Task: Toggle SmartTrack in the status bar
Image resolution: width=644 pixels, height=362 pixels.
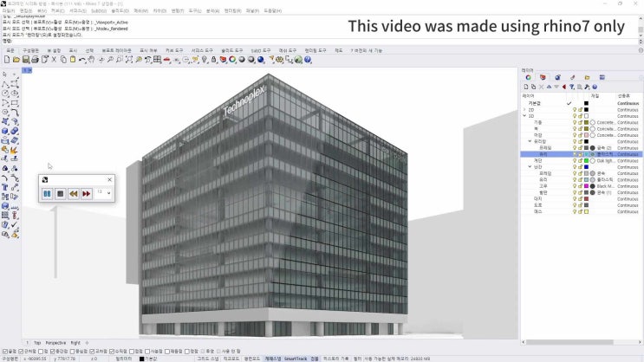Action: point(296,359)
